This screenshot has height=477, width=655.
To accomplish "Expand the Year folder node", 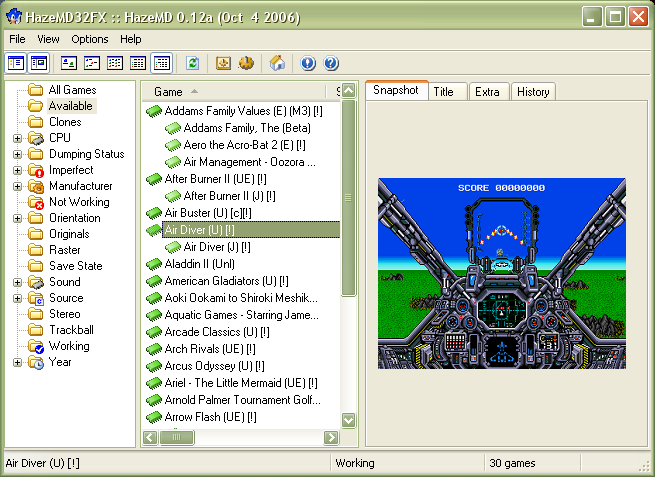I will (18, 362).
